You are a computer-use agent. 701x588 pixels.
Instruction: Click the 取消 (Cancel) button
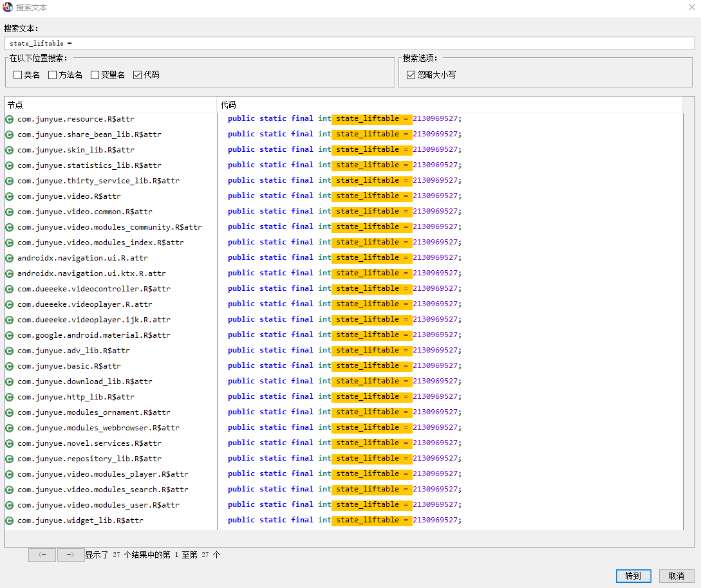[677, 576]
